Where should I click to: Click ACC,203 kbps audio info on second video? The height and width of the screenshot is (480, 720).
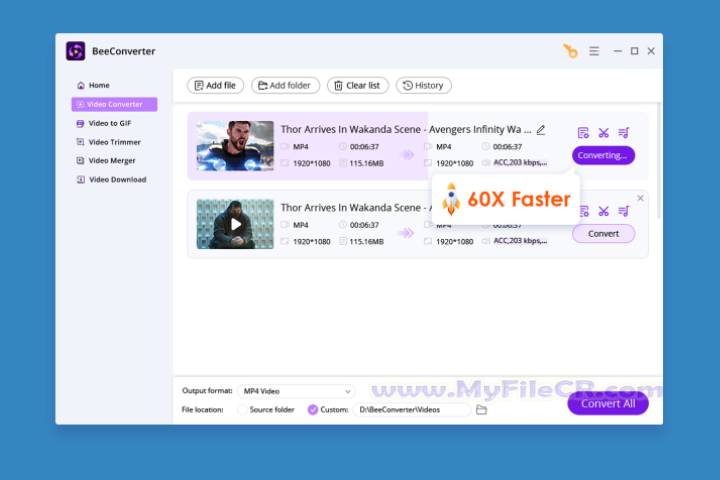pyautogui.click(x=520, y=241)
